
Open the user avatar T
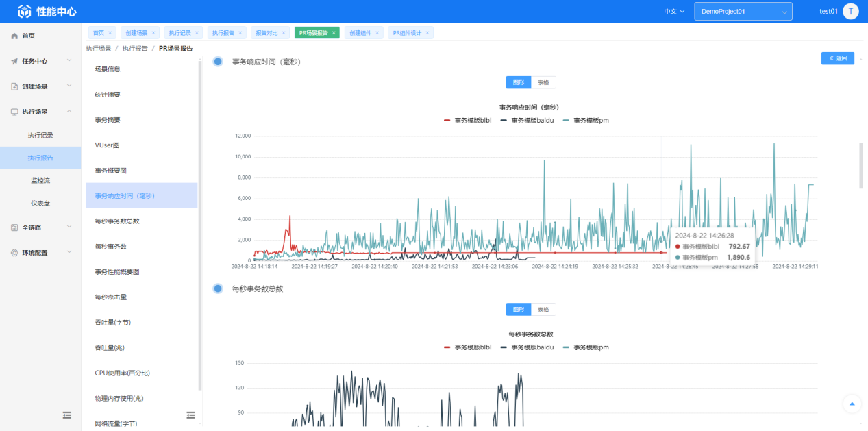(x=850, y=11)
